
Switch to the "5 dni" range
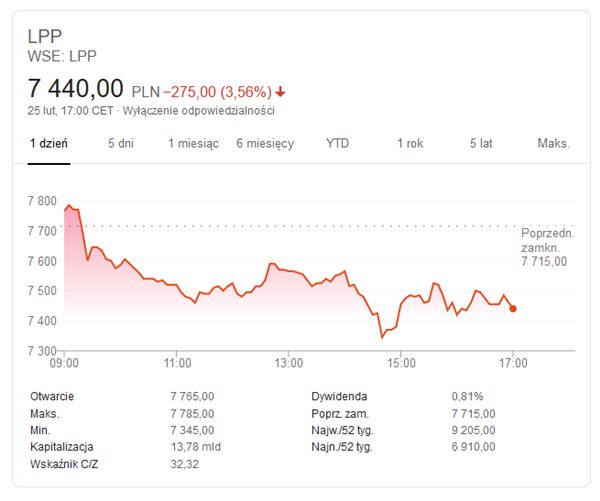(x=121, y=143)
